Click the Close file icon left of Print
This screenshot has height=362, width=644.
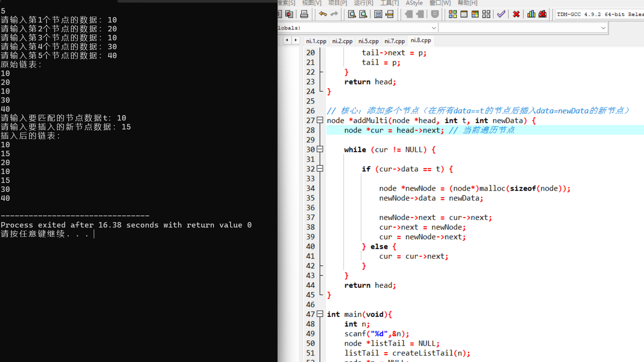tap(289, 14)
